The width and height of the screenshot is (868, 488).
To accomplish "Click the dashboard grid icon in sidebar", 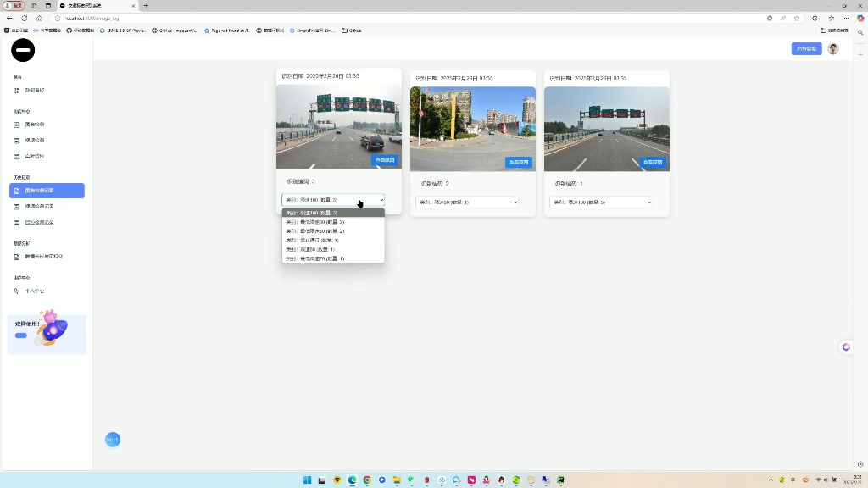I will (x=17, y=90).
